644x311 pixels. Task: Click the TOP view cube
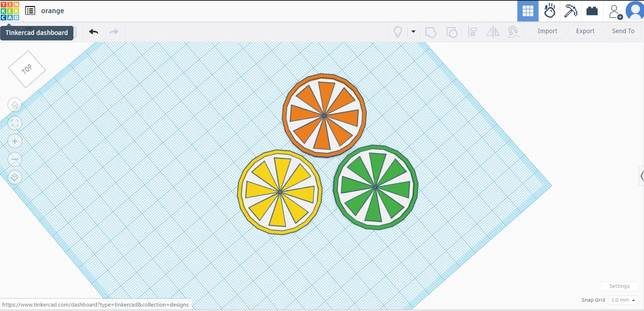click(27, 69)
